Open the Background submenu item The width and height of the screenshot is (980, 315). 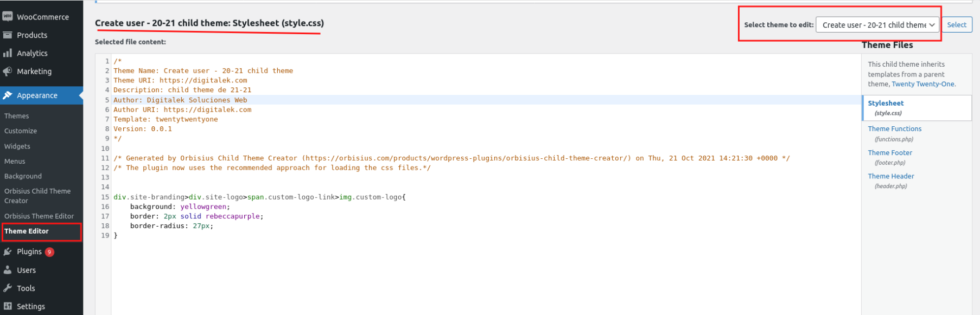(x=23, y=176)
